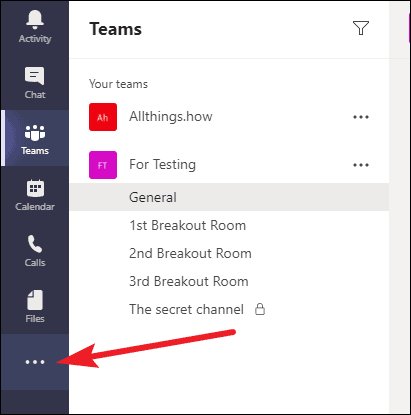The height and width of the screenshot is (415, 411).
Task: Open the Files document icon
Action: coord(35,300)
